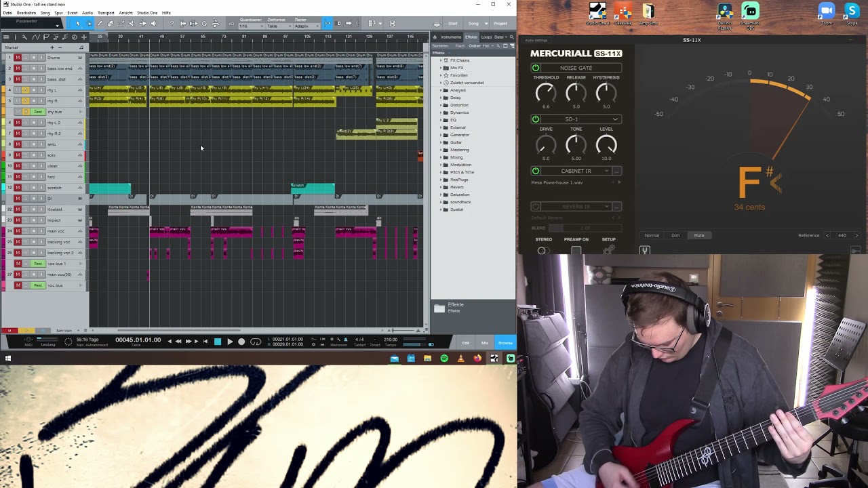Open the track inspector 'i' icon
This screenshot has width=868, height=488.
16,37
